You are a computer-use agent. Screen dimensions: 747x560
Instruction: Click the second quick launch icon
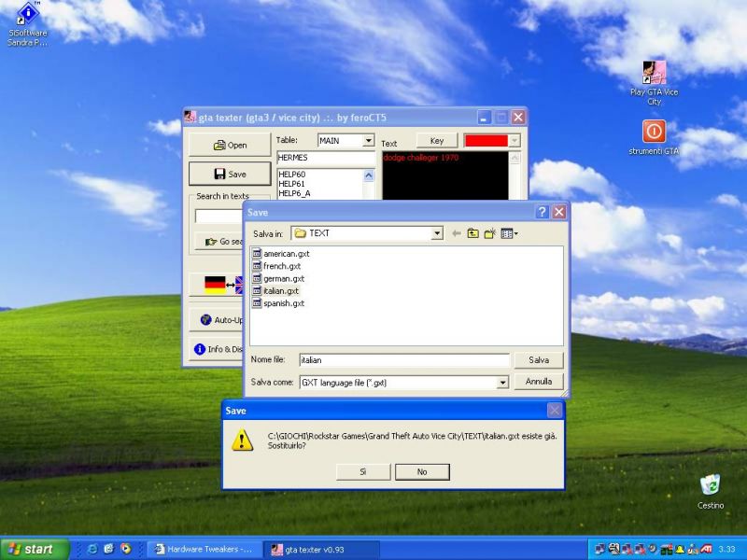109,549
